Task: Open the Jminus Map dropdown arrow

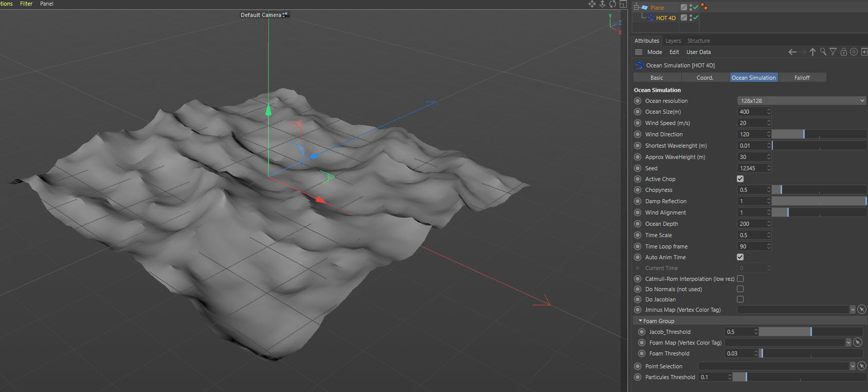Action: click(x=852, y=310)
